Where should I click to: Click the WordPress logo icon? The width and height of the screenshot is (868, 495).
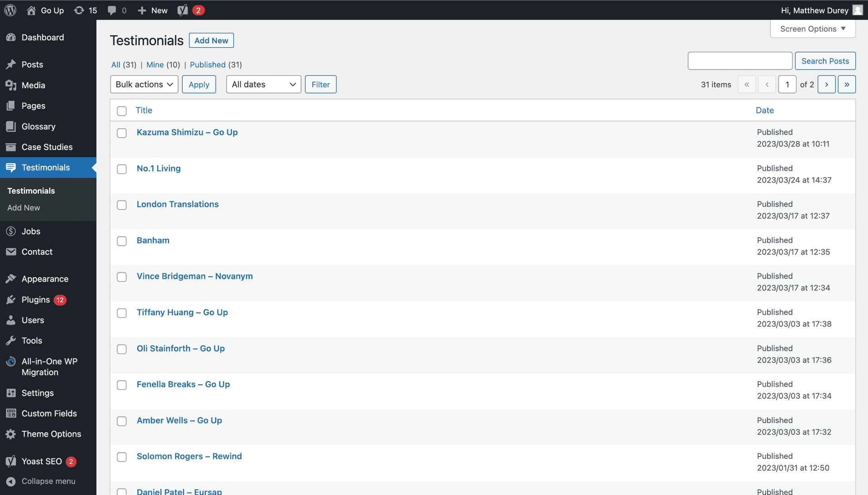12,10
